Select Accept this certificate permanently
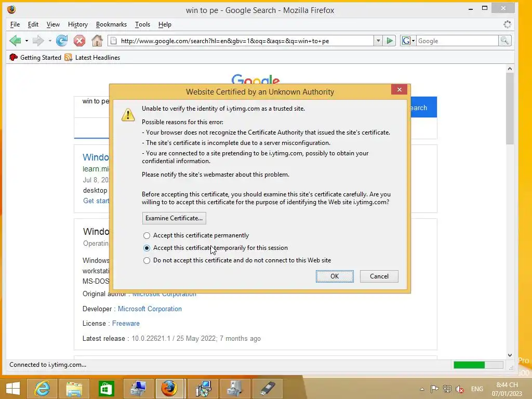This screenshot has width=532, height=399. pos(196,235)
